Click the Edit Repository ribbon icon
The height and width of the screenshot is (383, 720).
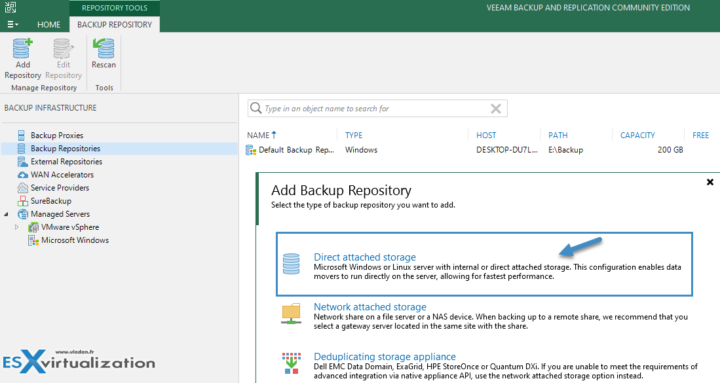tap(63, 48)
